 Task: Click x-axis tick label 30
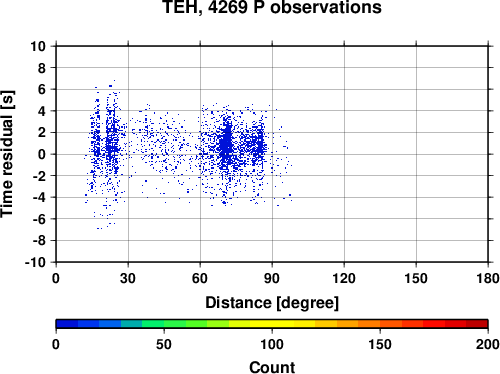128,278
